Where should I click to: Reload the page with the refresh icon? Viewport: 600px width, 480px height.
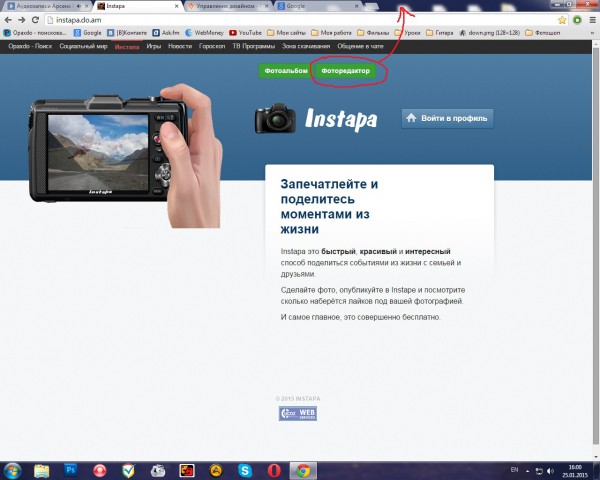tap(35, 20)
